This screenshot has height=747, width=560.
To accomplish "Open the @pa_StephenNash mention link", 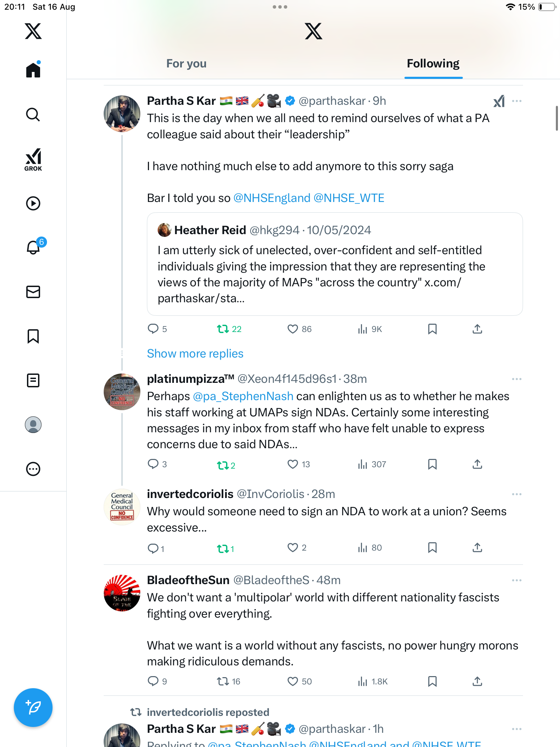I will (x=243, y=396).
